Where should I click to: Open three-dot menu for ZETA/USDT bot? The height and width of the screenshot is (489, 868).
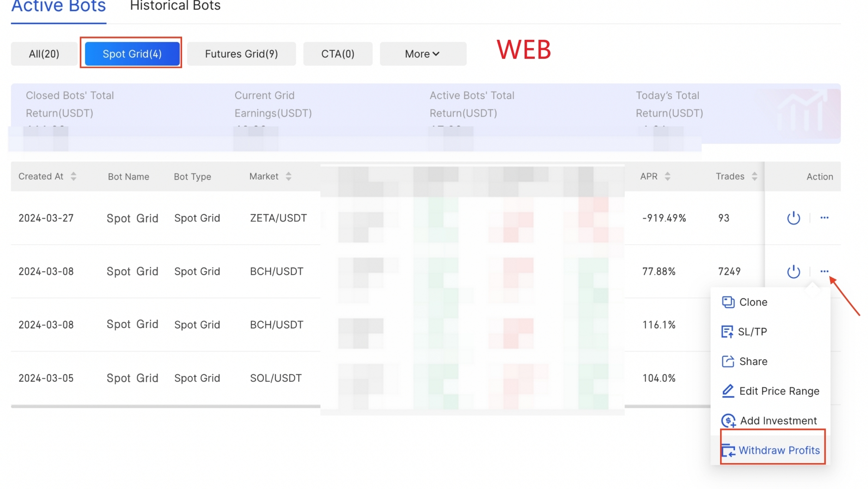824,218
